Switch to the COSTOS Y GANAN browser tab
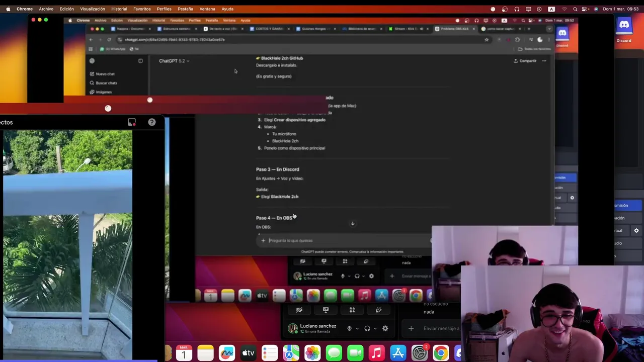This screenshot has height=362, width=644. pyautogui.click(x=269, y=29)
